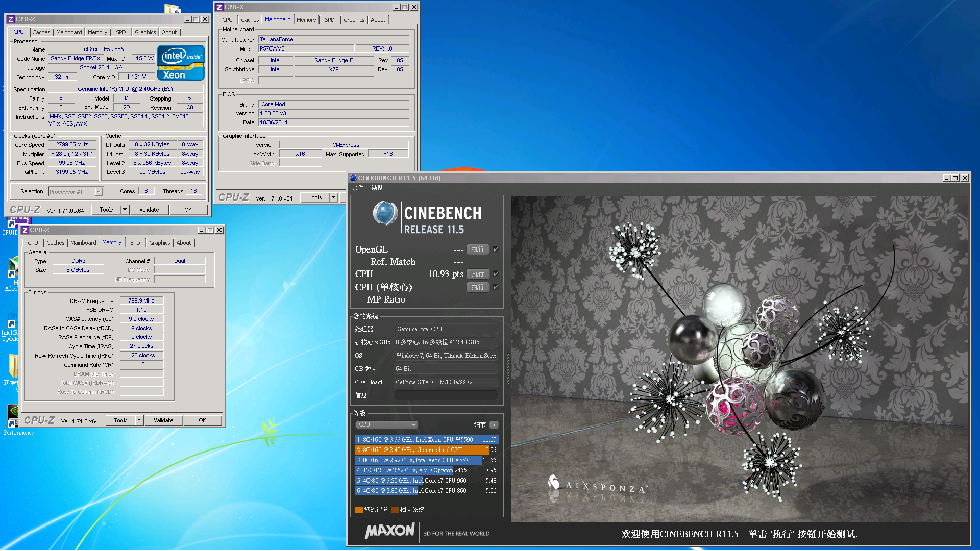Click the Threads value 16
The height and width of the screenshot is (551, 980).
pyautogui.click(x=194, y=191)
